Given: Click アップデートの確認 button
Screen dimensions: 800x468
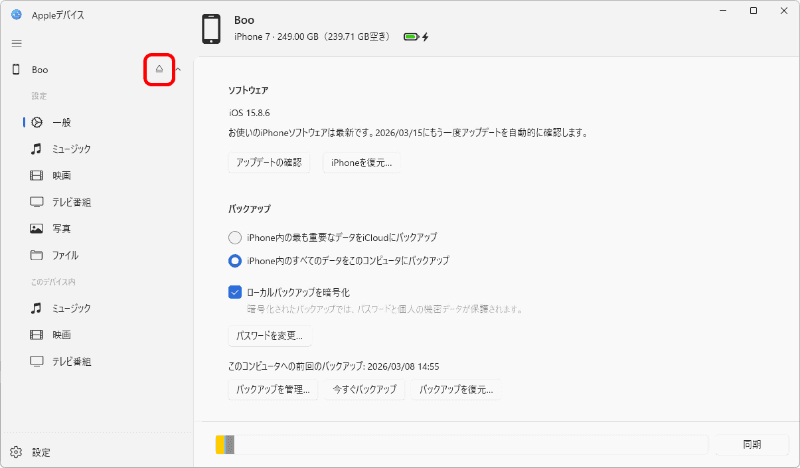Looking at the screenshot, I should [x=269, y=163].
